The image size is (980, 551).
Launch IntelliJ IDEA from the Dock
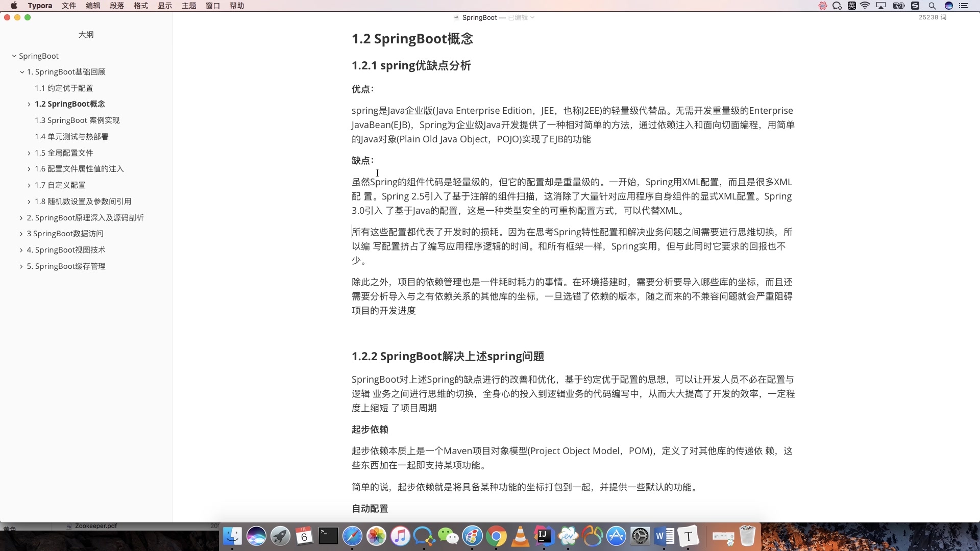click(544, 536)
